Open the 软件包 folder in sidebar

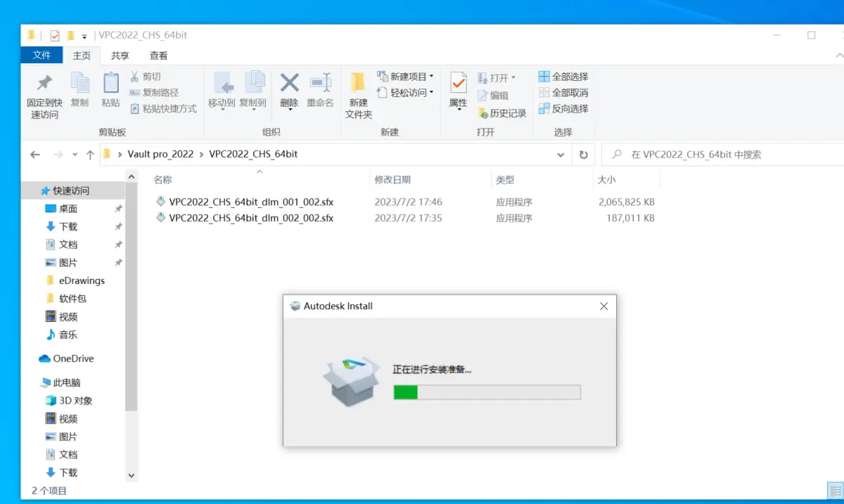tap(72, 299)
